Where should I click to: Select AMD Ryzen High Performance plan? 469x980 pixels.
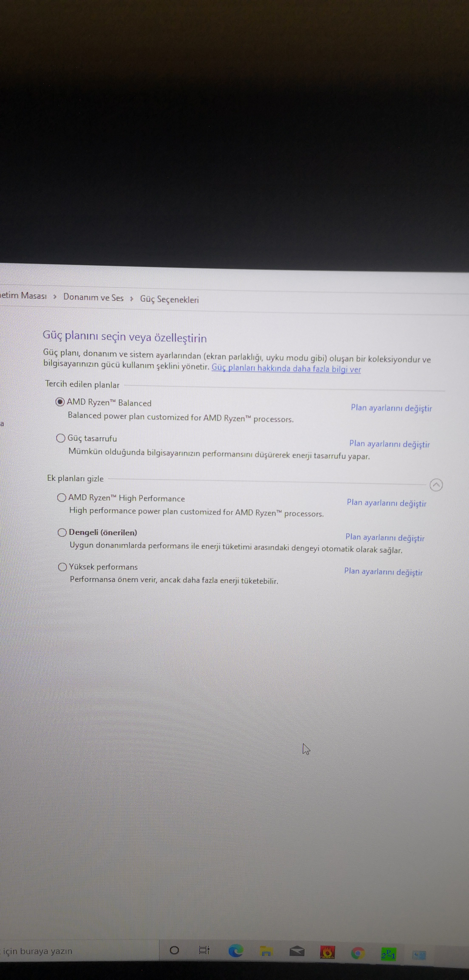pyautogui.click(x=62, y=498)
